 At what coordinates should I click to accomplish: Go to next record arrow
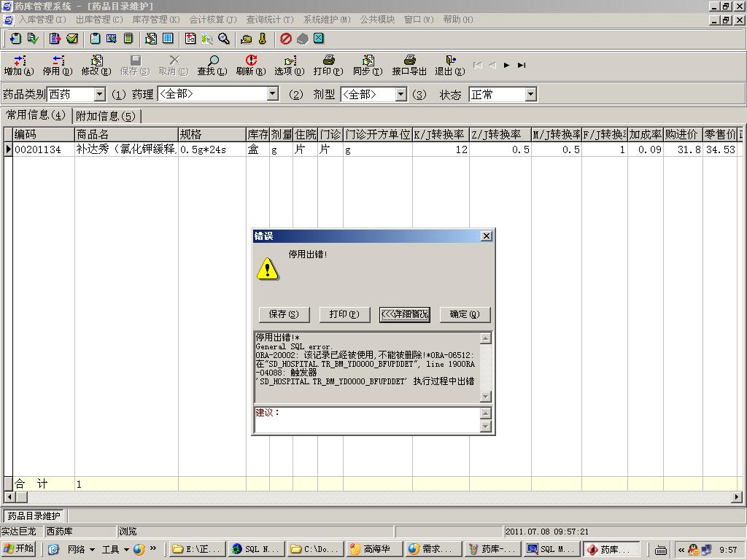click(x=506, y=65)
